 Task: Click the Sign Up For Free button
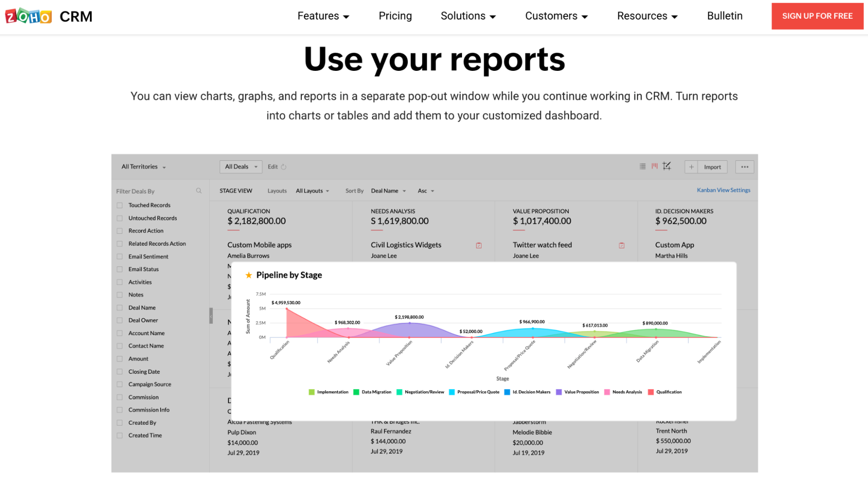tap(817, 16)
